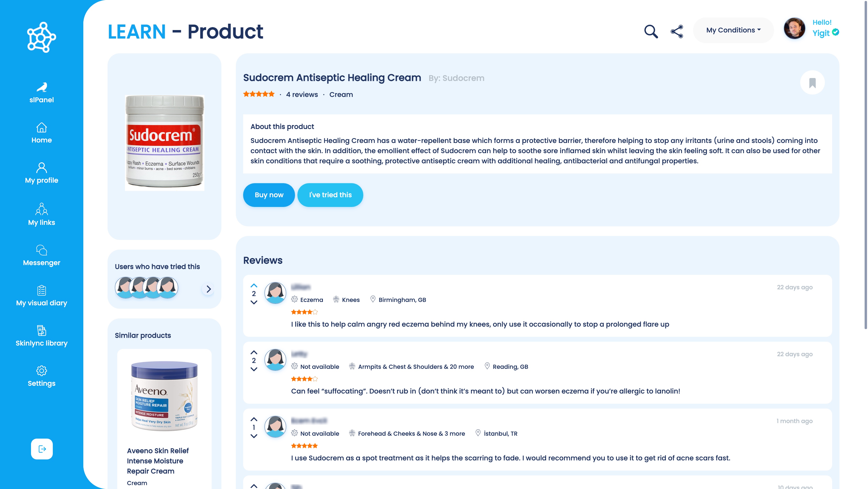
Task: Upvote the Reading reviewer's review
Action: [x=254, y=352]
